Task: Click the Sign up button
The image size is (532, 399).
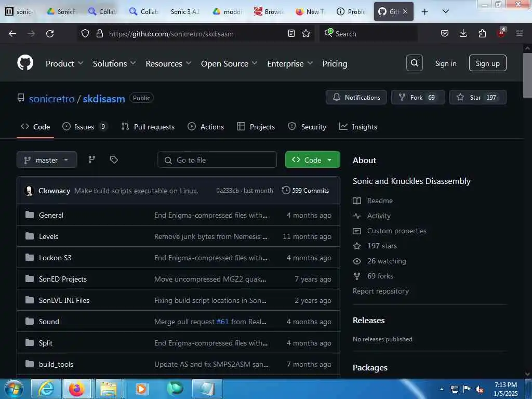Action: (487, 63)
